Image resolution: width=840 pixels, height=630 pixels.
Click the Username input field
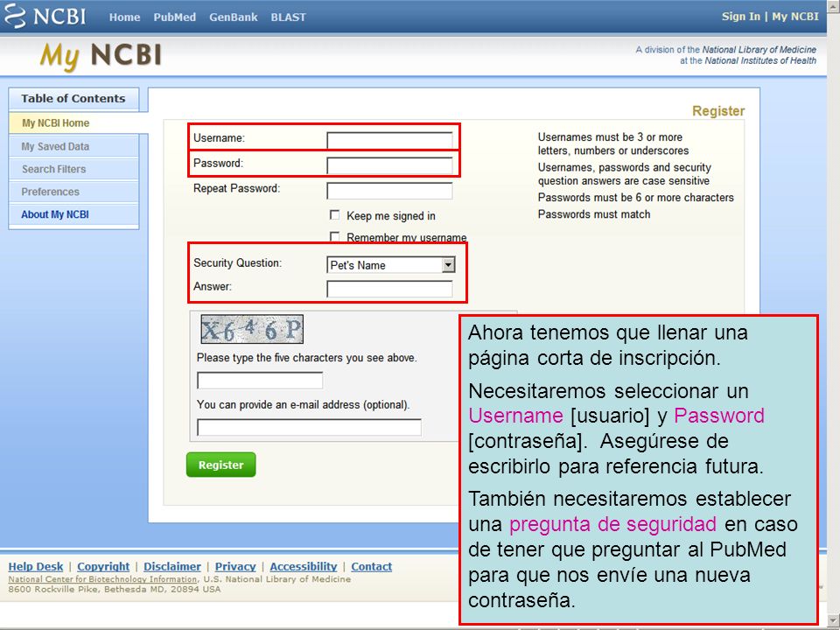[389, 140]
